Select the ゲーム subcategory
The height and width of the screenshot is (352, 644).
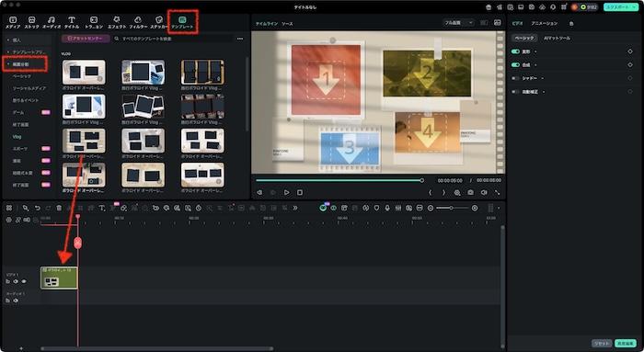[18, 112]
